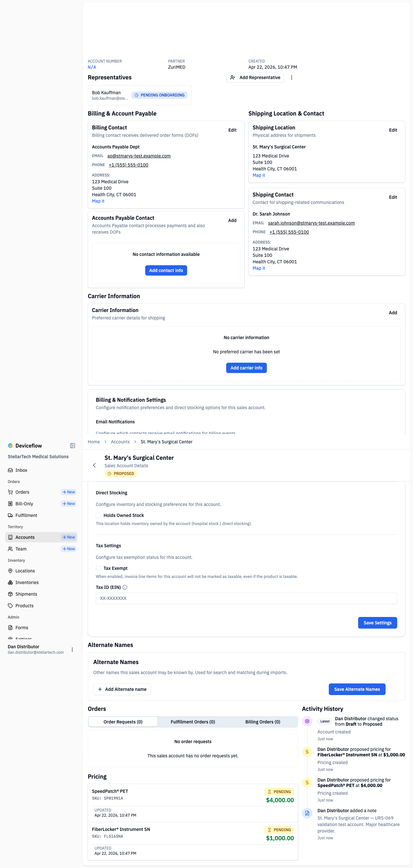Switch to Billing Orders (0) tab
Image resolution: width=413 pixels, height=868 pixels.
tap(262, 722)
